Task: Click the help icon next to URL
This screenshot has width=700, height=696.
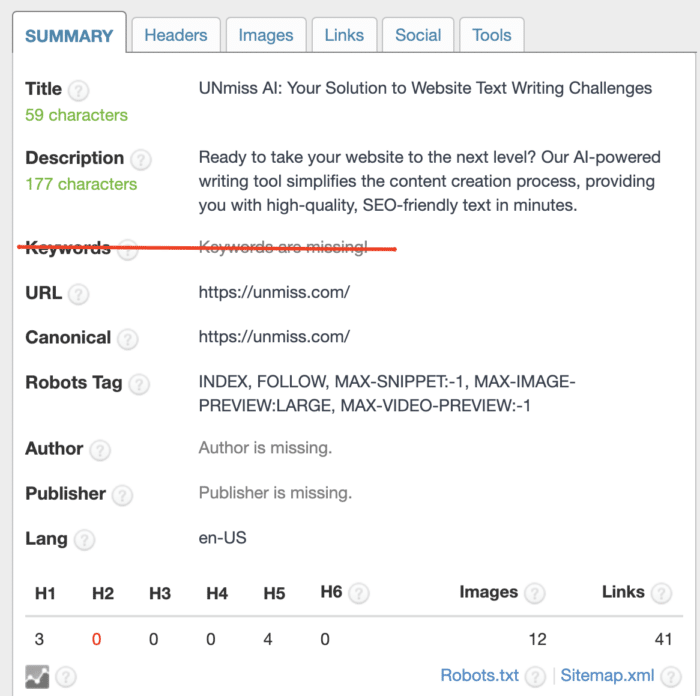Action: pos(79,295)
